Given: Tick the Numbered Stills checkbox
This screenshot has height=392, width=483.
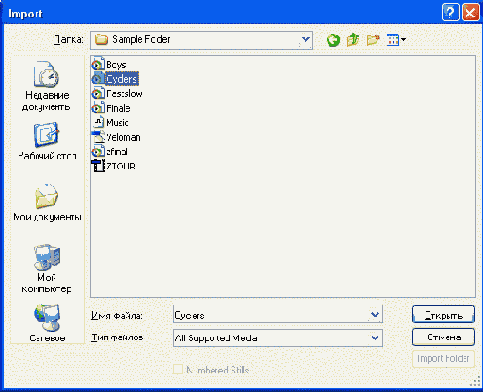Looking at the screenshot, I should pos(178,369).
